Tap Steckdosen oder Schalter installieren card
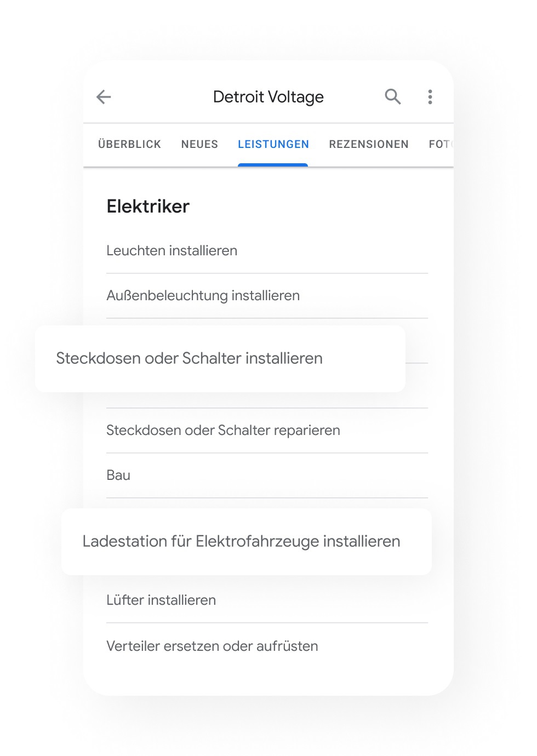The height and width of the screenshot is (756, 537). click(220, 359)
